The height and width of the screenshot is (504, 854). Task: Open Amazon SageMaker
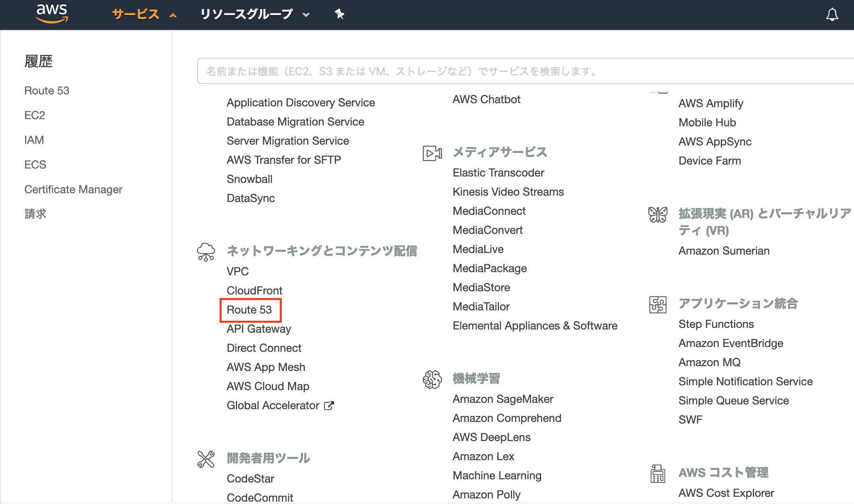tap(503, 399)
